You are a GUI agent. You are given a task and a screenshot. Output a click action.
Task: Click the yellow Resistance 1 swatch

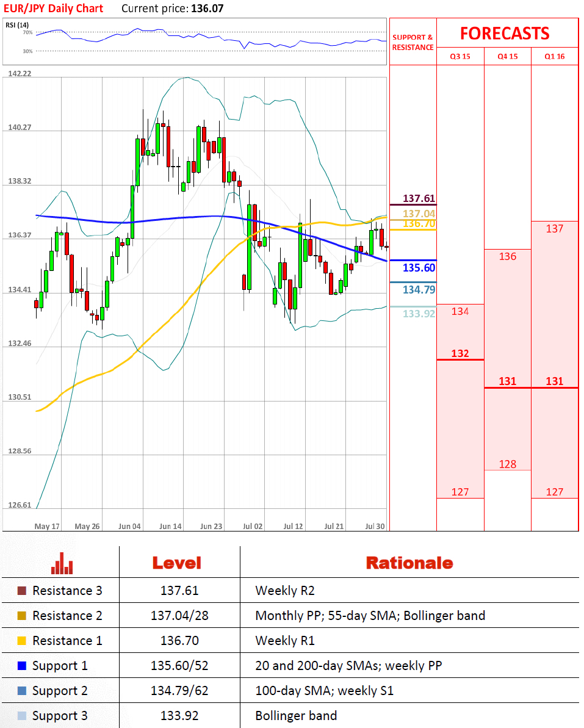[x=22, y=641]
